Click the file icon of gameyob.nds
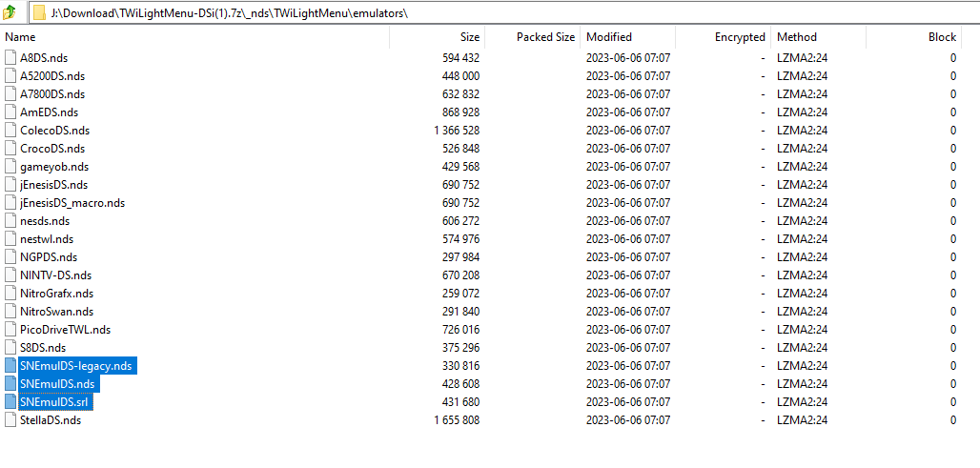980x468 pixels. tap(10, 167)
